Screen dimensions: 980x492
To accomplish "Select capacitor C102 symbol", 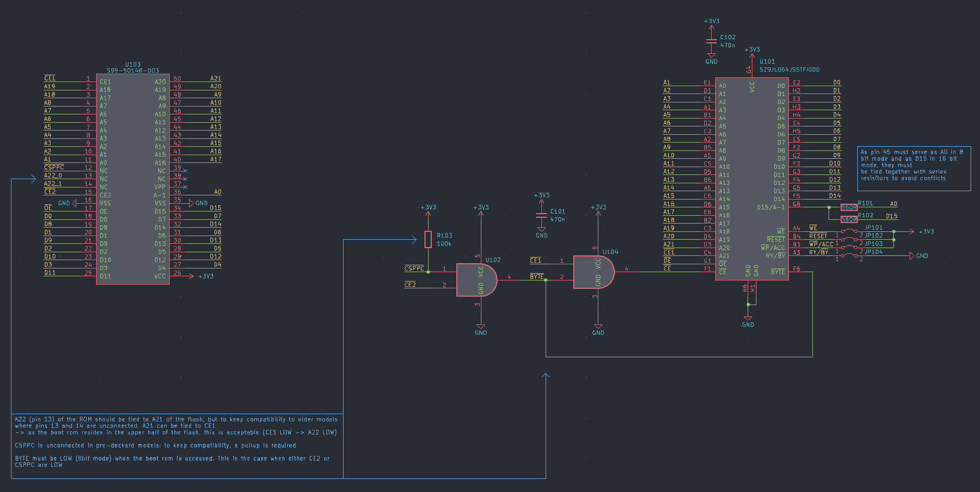I will click(711, 41).
